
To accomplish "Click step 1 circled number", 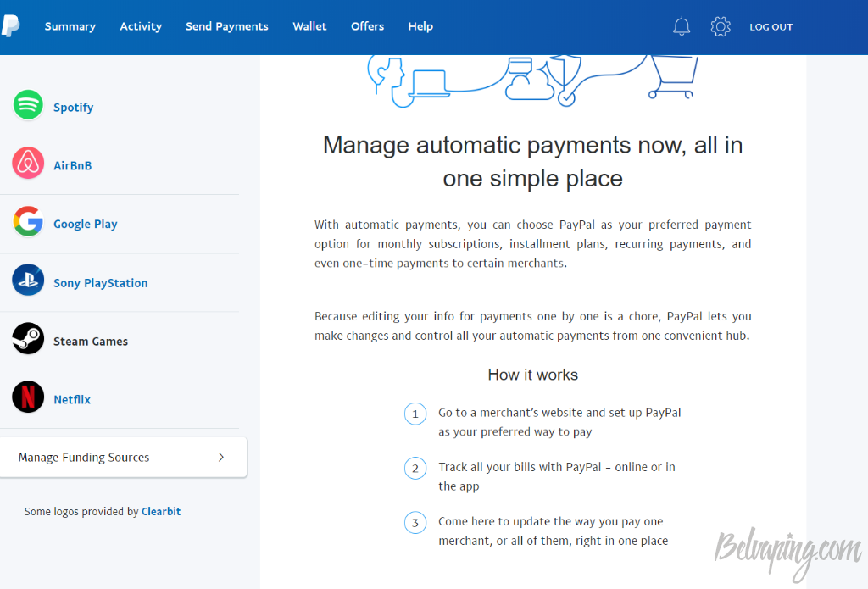I will click(x=415, y=414).
